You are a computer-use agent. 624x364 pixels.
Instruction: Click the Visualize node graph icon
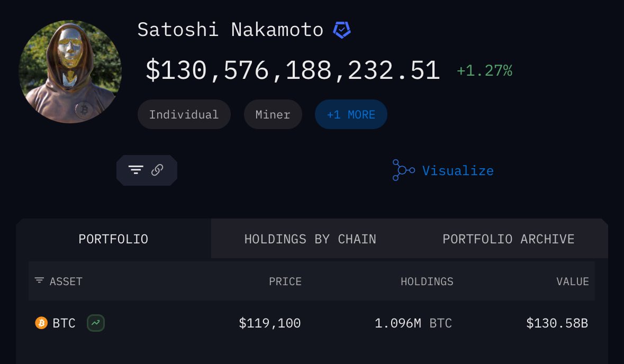(403, 170)
